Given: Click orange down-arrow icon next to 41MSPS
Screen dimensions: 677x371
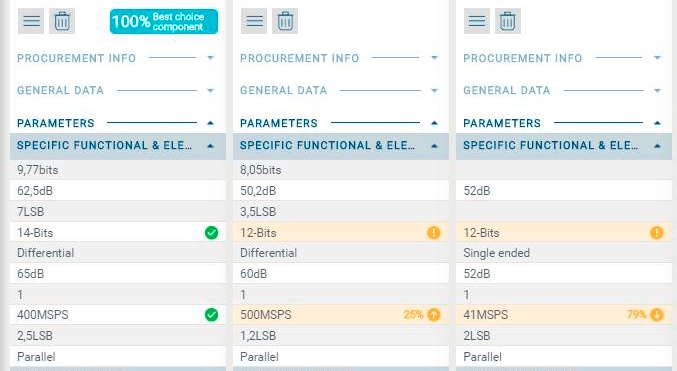Looking at the screenshot, I should (x=656, y=314).
